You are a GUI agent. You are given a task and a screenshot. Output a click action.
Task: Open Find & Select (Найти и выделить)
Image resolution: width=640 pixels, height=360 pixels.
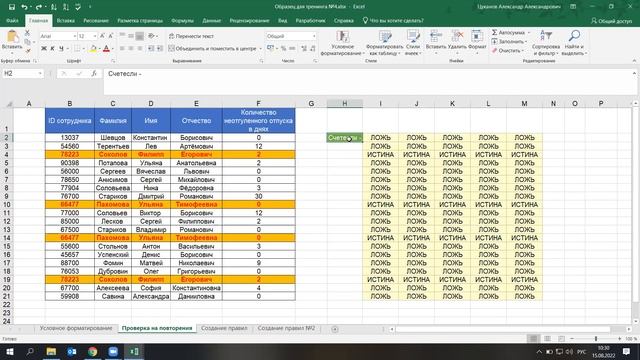(x=574, y=43)
